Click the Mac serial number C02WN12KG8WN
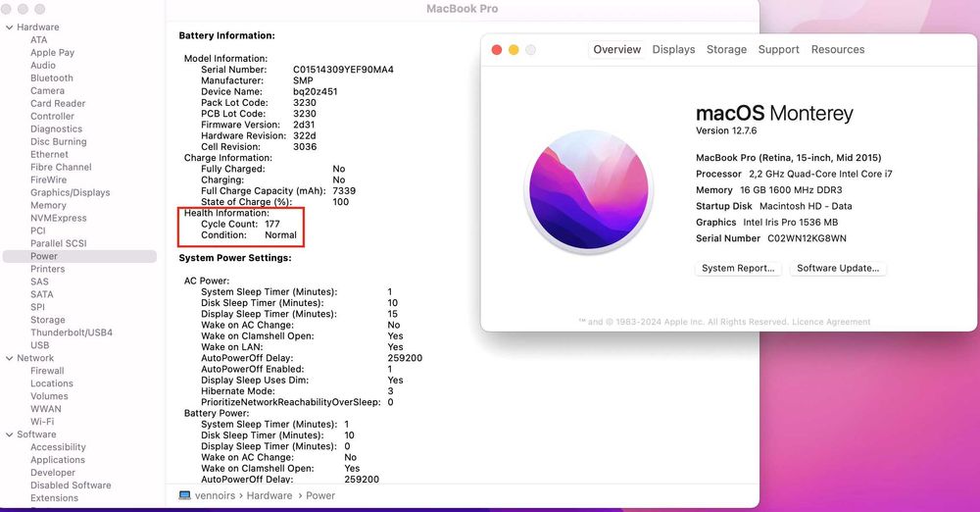The width and height of the screenshot is (980, 512). tap(807, 238)
